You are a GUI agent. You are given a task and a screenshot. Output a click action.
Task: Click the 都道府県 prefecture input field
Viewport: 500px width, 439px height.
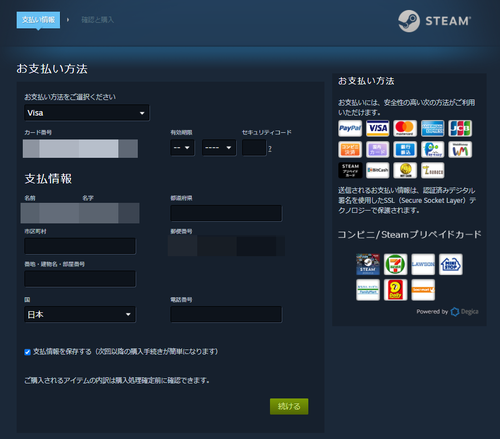click(x=226, y=213)
